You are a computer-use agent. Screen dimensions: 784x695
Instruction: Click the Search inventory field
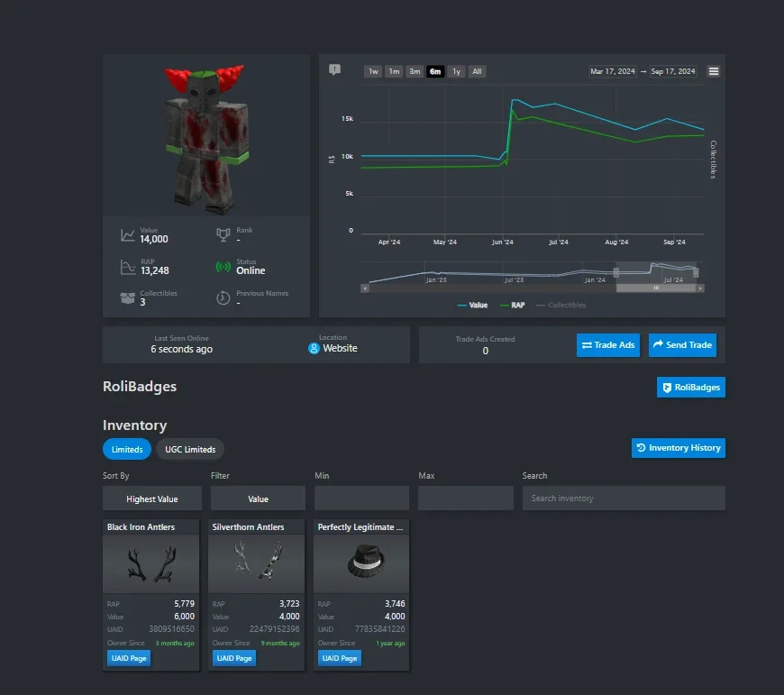[x=624, y=498]
